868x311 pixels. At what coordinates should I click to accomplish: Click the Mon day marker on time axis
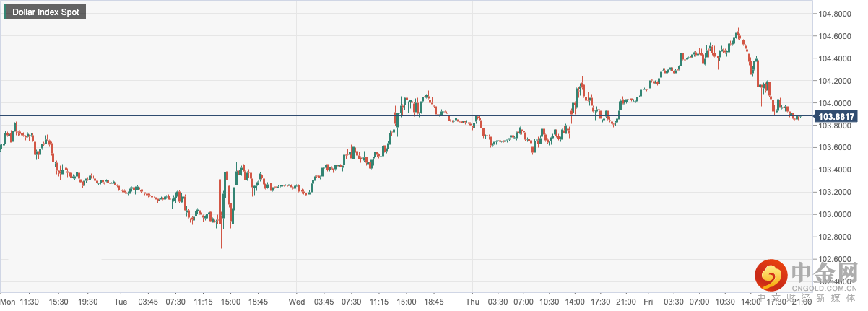[8, 301]
